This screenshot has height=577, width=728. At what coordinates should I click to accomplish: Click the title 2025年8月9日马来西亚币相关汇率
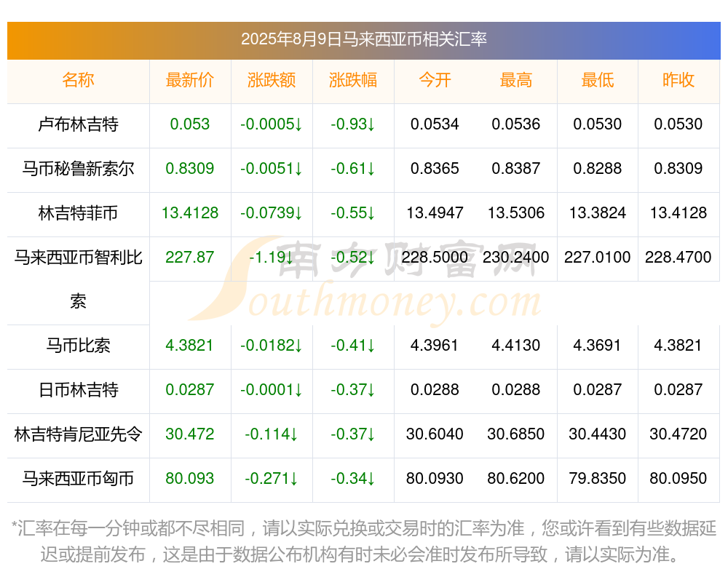click(363, 39)
